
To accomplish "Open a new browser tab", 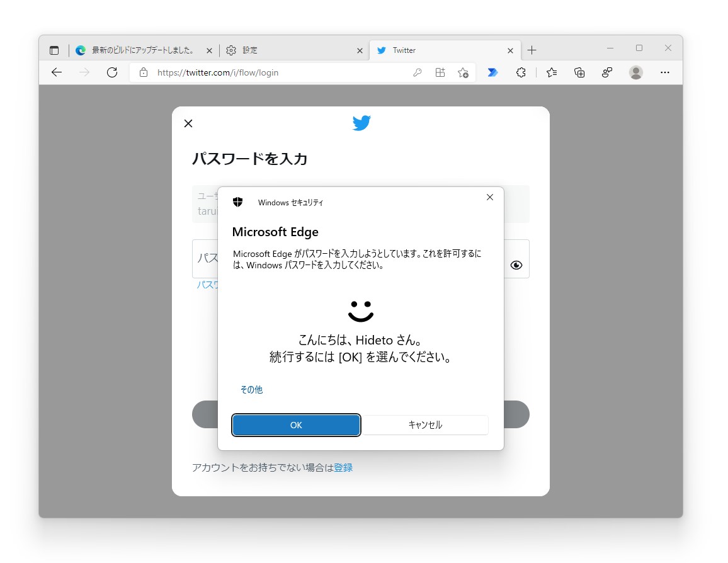I will (532, 50).
